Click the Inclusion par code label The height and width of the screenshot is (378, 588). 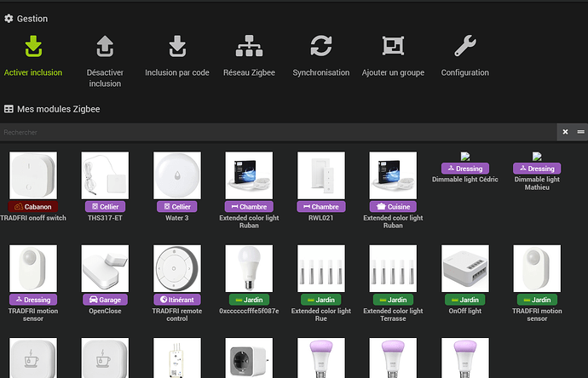(177, 72)
